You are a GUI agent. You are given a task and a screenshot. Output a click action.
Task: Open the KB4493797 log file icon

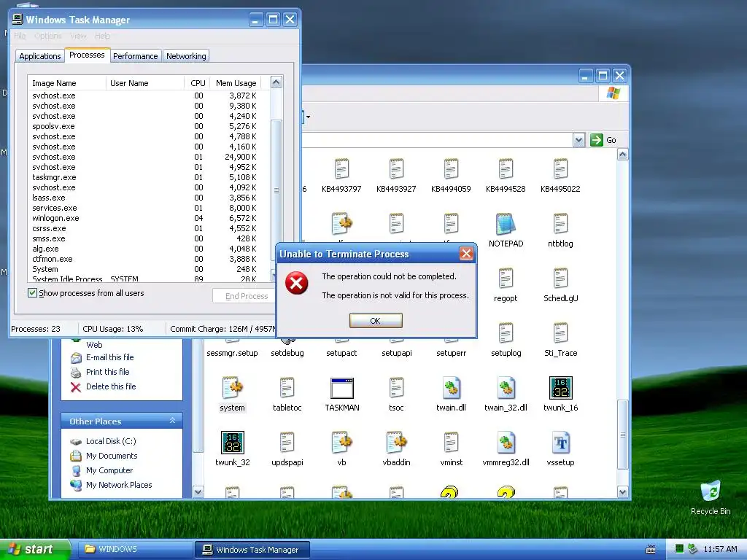click(x=341, y=169)
